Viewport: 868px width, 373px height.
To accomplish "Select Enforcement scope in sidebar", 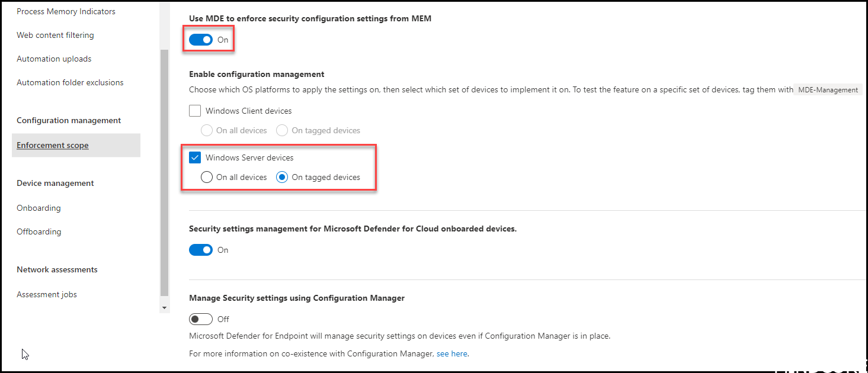I will [x=76, y=145].
